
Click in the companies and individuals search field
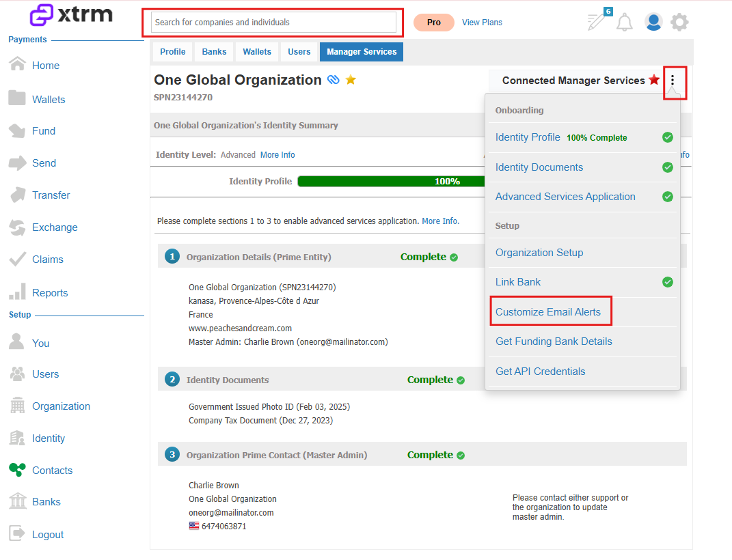tap(273, 23)
